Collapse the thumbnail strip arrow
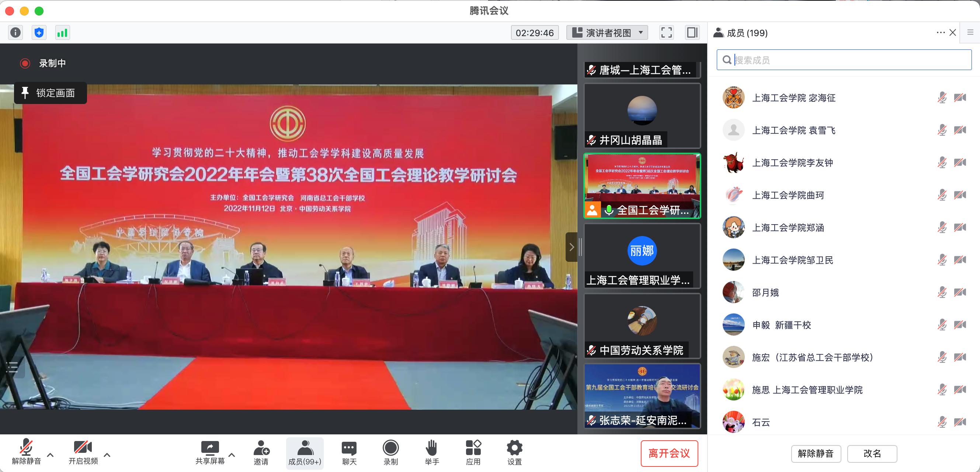The image size is (980, 472). coord(571,247)
